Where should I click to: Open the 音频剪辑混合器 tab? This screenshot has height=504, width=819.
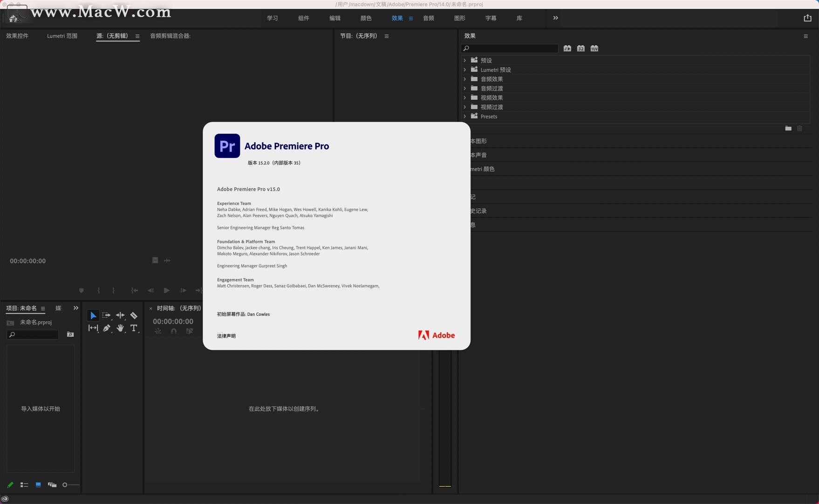(x=170, y=36)
